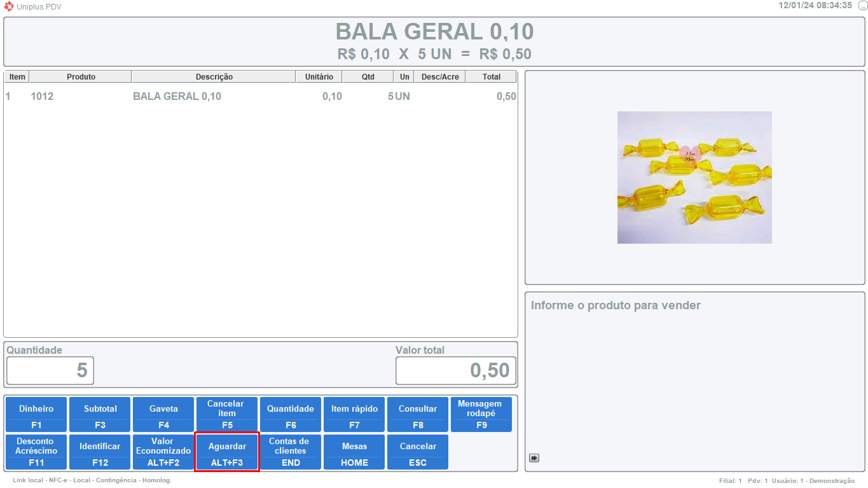Open Item rápido F7
This screenshot has height=488, width=868.
(x=354, y=415)
